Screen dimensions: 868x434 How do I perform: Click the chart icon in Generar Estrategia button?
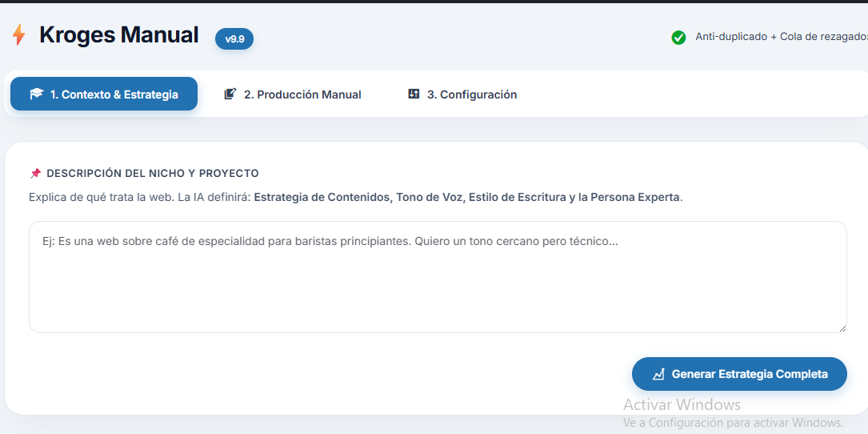[658, 374]
